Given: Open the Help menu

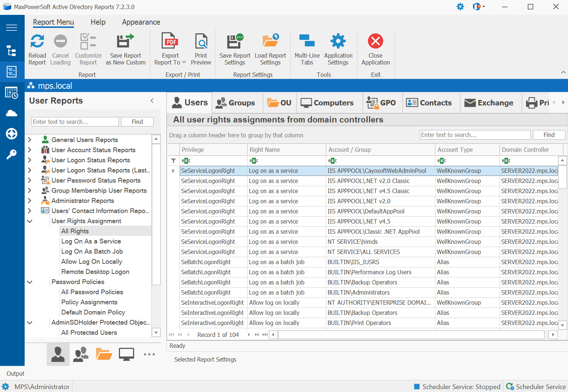Looking at the screenshot, I should 98,22.
